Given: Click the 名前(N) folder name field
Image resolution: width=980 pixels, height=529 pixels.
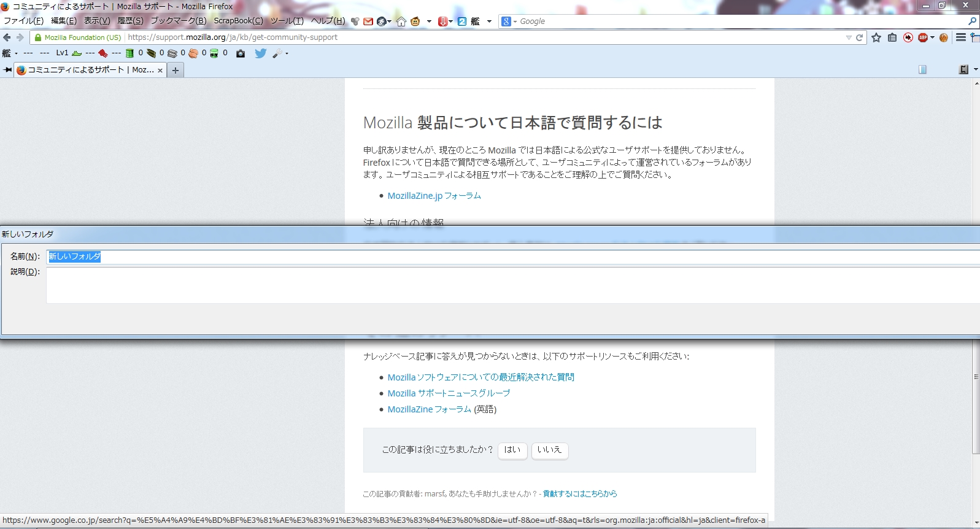Looking at the screenshot, I should coord(491,257).
